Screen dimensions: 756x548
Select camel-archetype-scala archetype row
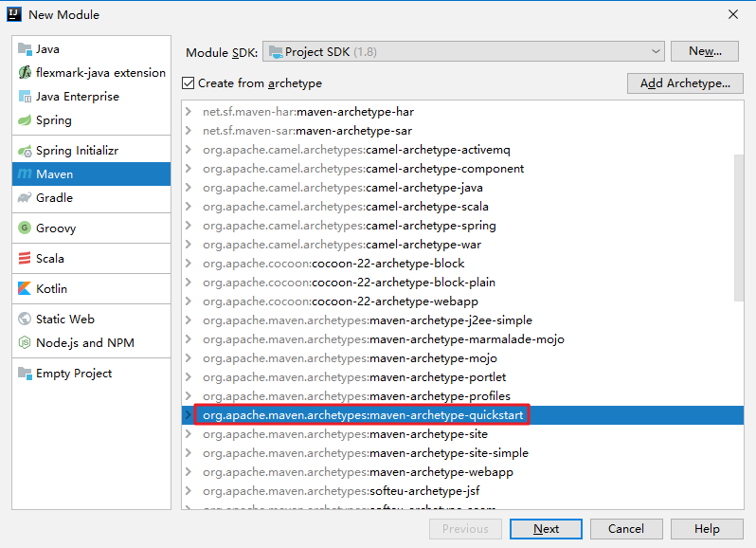tap(462, 207)
